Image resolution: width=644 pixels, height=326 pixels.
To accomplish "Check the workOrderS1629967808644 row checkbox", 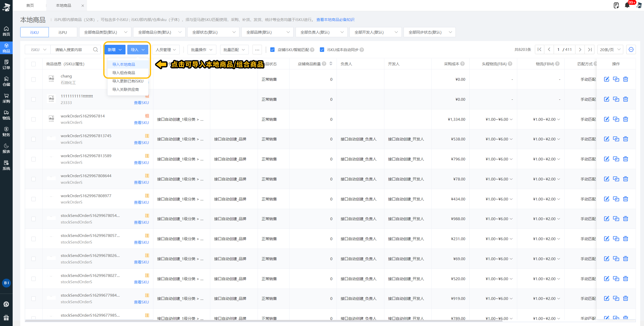I will [x=33, y=179].
